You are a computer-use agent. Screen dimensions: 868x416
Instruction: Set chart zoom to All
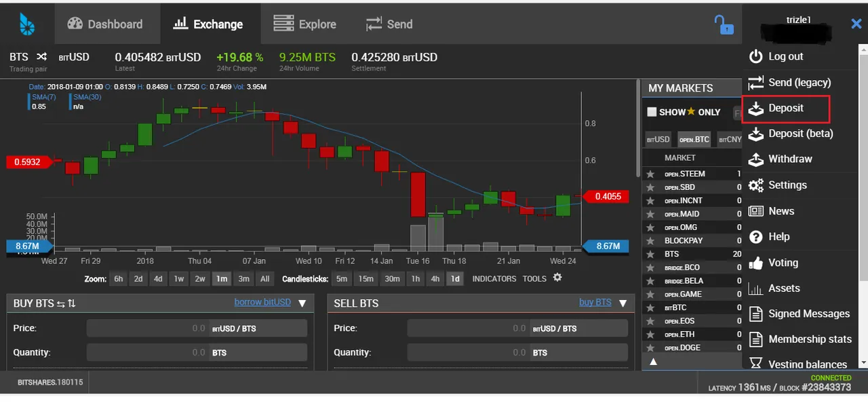point(265,279)
